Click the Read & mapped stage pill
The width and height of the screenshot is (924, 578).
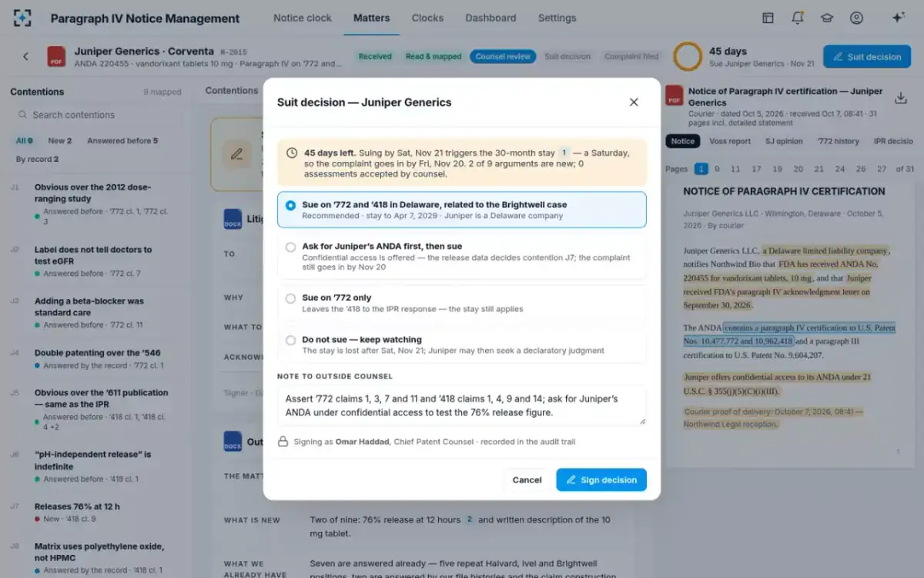[x=434, y=56]
